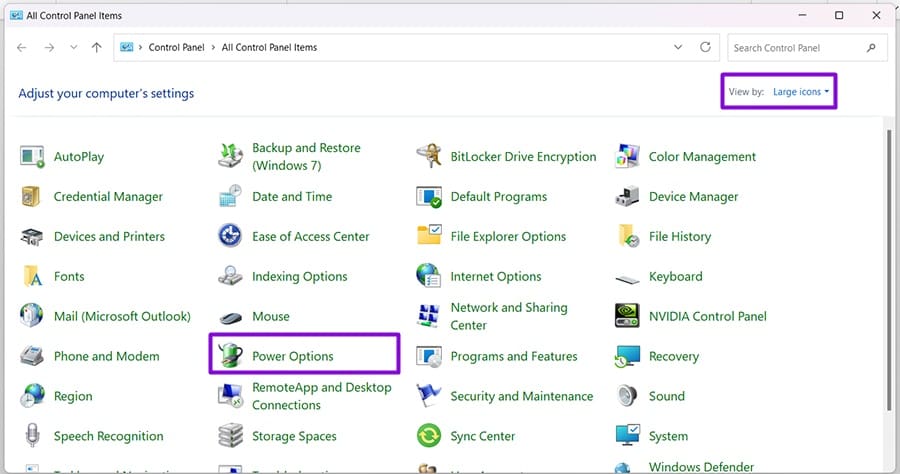Screen dimensions: 900x474
Task: Click the Sound speaker icon
Action: 627,395
